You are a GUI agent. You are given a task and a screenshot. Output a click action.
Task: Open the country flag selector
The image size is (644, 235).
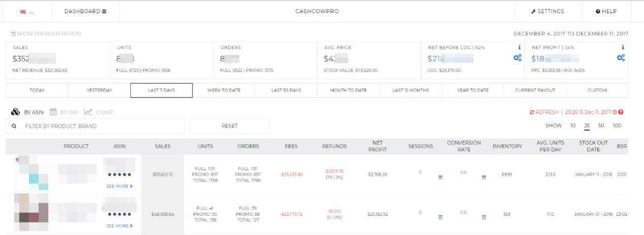(x=26, y=11)
